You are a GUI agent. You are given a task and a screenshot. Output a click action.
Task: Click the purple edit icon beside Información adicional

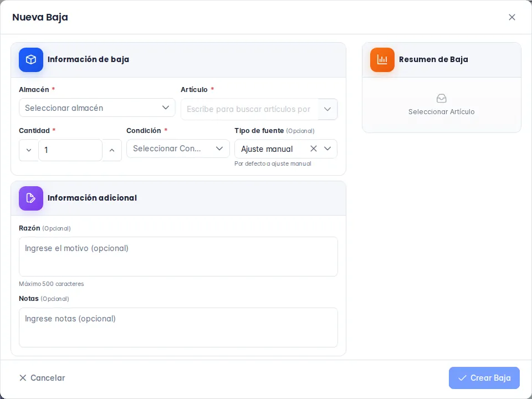tap(31, 198)
